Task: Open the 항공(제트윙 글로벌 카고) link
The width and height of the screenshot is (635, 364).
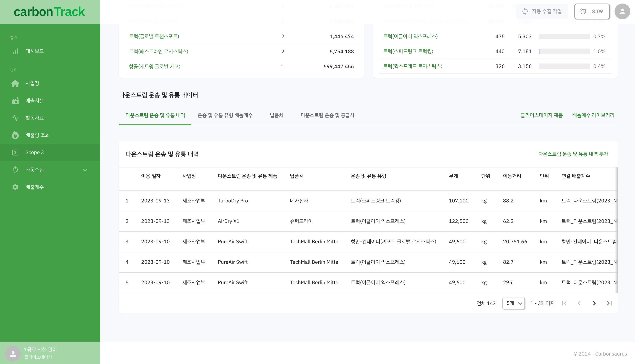Action: (x=155, y=66)
